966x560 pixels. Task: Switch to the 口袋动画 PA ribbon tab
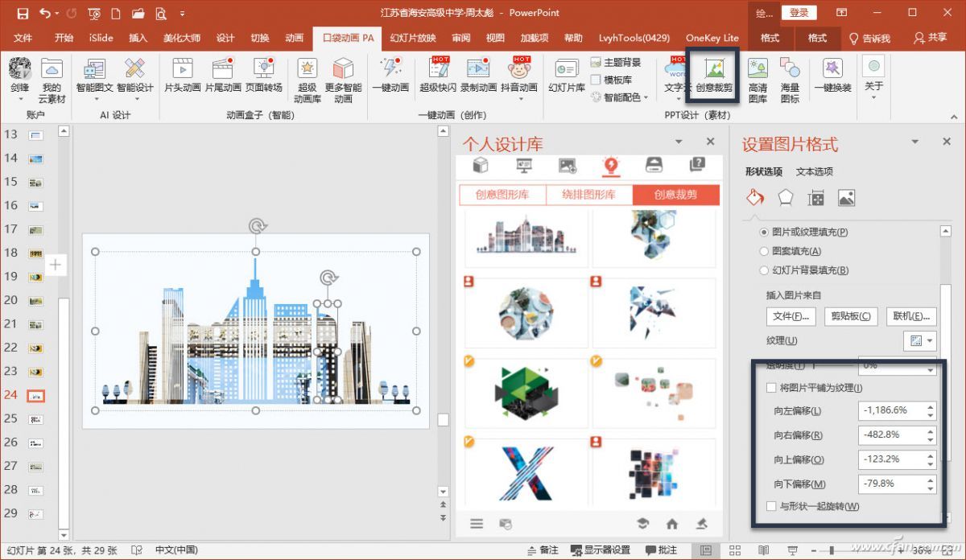(x=346, y=37)
